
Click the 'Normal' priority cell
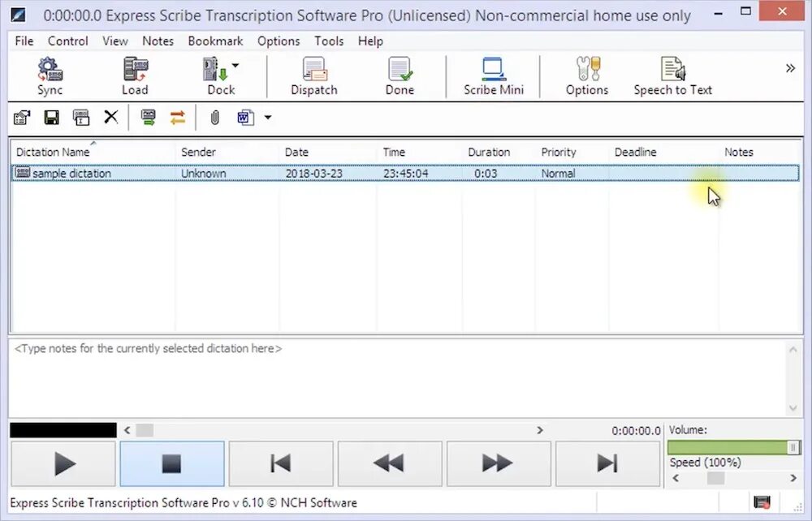click(x=559, y=174)
